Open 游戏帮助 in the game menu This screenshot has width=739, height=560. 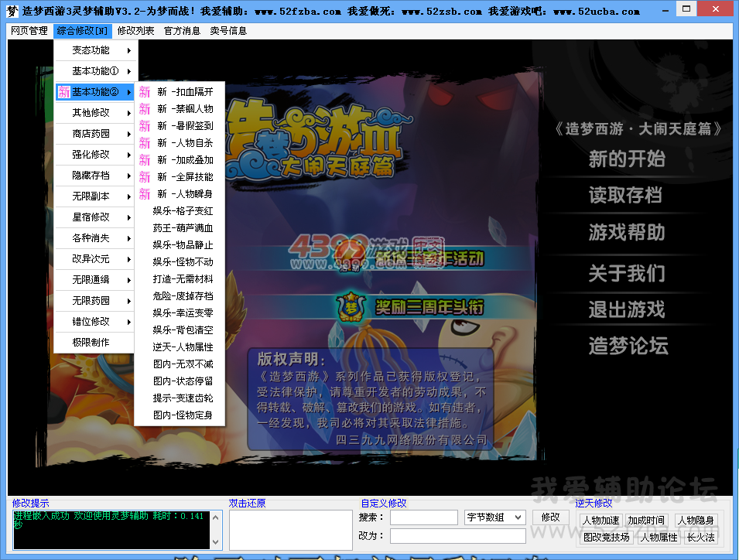[x=626, y=233]
